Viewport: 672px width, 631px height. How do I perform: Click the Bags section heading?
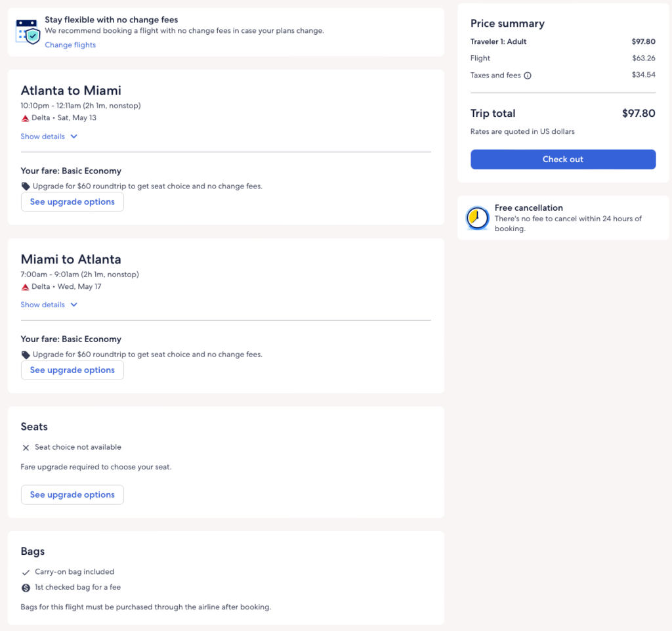pyautogui.click(x=33, y=552)
